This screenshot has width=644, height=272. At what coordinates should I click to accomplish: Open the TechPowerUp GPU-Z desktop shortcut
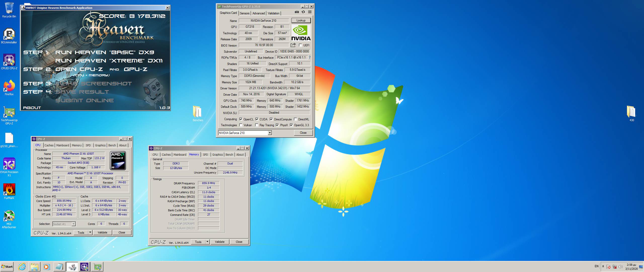(9, 115)
